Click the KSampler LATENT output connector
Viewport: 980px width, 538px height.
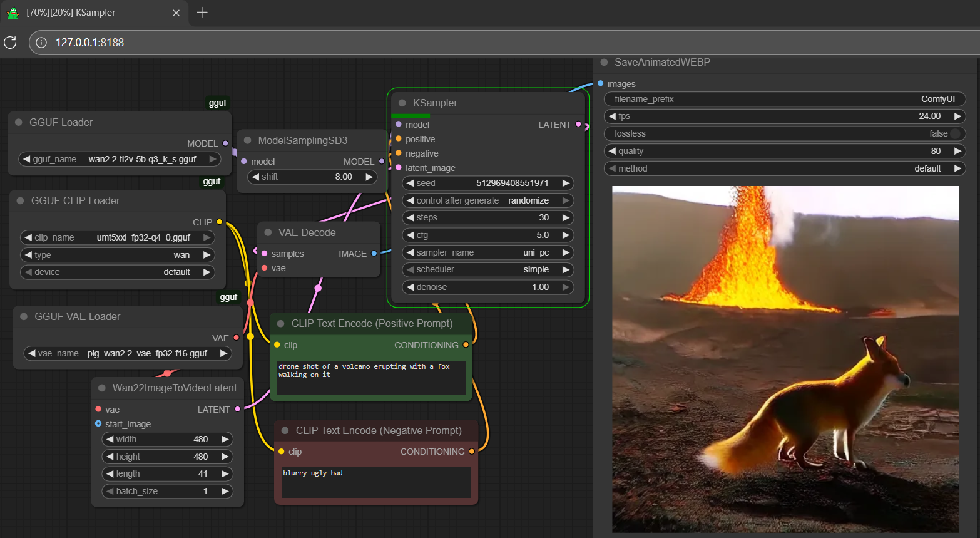pyautogui.click(x=578, y=125)
